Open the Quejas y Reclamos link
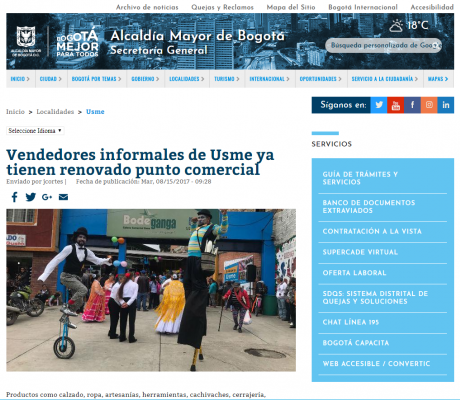460x400 pixels. (x=222, y=7)
